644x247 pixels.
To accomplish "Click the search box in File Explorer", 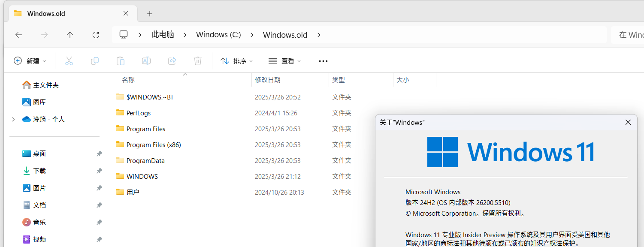I will tap(629, 35).
